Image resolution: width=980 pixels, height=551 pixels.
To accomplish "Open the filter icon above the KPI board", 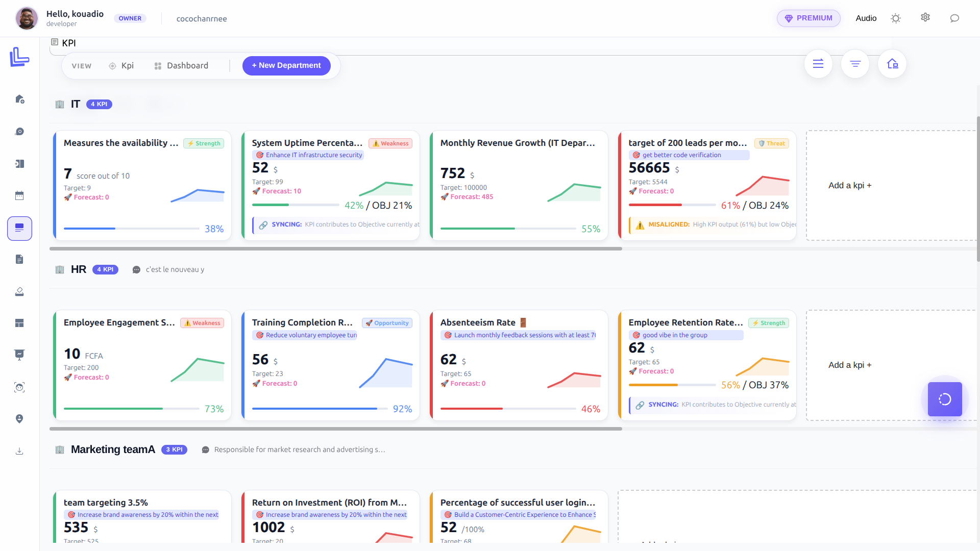I will click(x=855, y=64).
